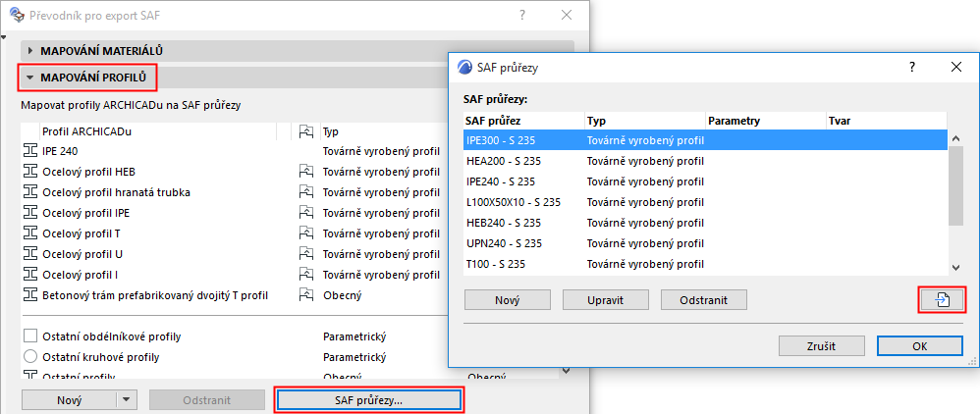This screenshot has height=414, width=980.
Task: Click the Nový button in Převodník window
Action: click(70, 400)
